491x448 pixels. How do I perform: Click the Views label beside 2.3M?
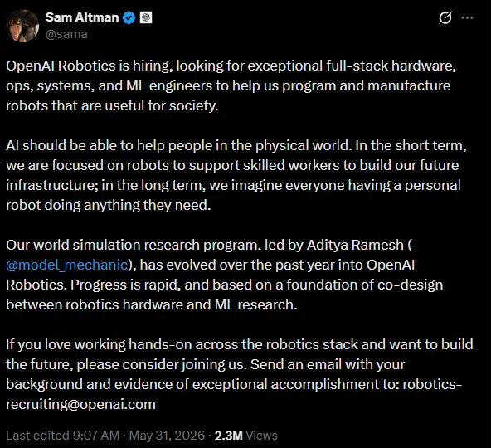click(262, 436)
